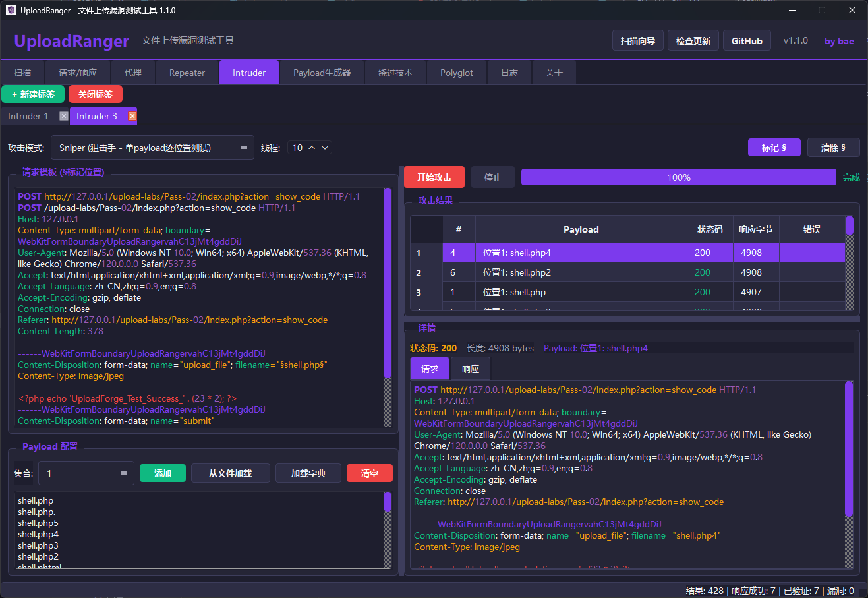Viewport: 868px width, 598px height.
Task: Click the 状态码: 200 label in details
Action: [434, 348]
